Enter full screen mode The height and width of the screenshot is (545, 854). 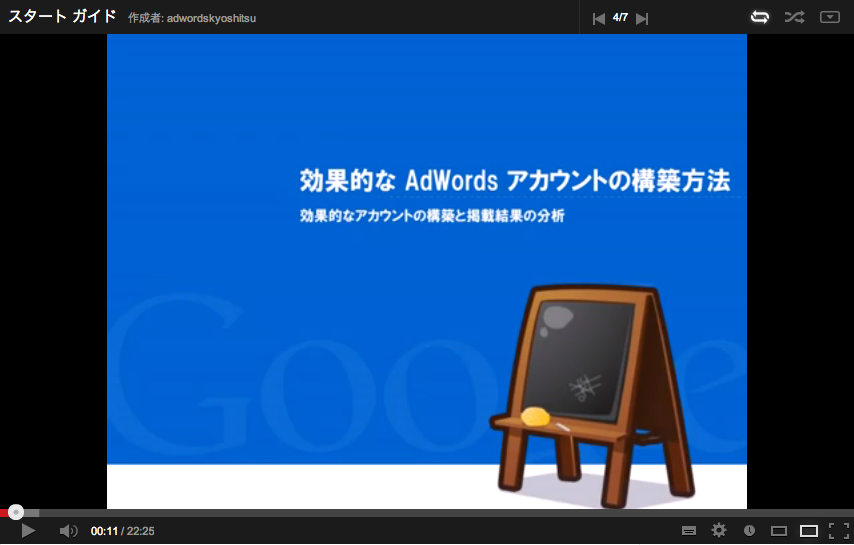click(839, 530)
